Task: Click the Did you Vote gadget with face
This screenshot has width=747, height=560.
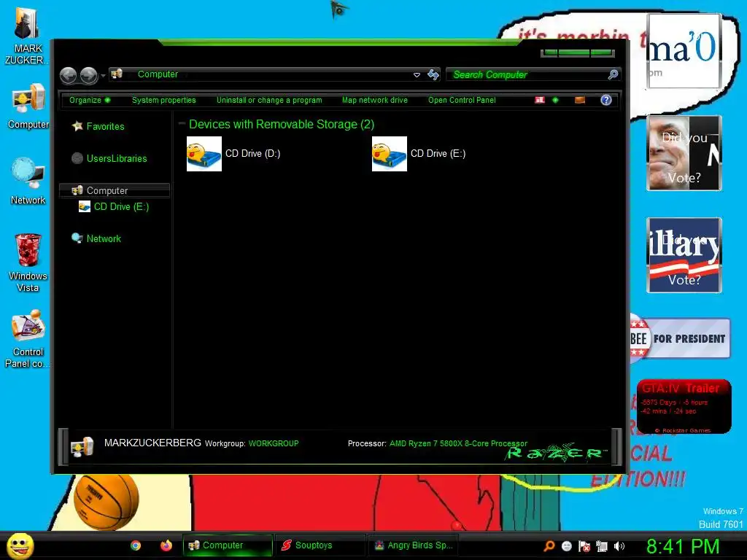Action: click(684, 153)
